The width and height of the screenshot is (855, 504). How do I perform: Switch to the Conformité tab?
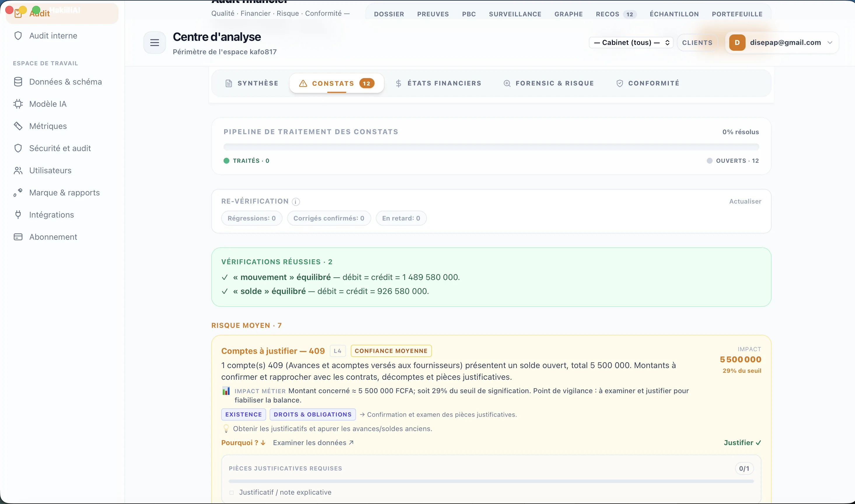[648, 83]
